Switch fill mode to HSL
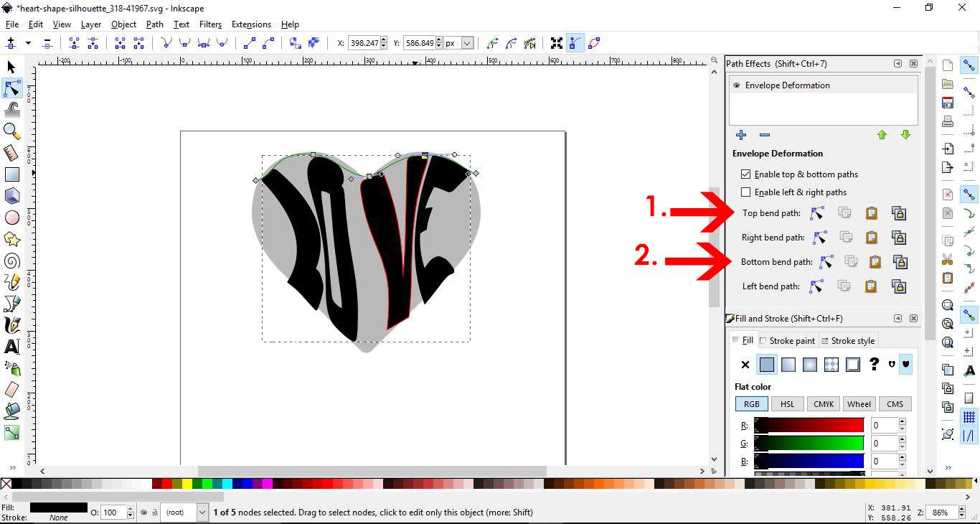The image size is (980, 524). [787, 403]
